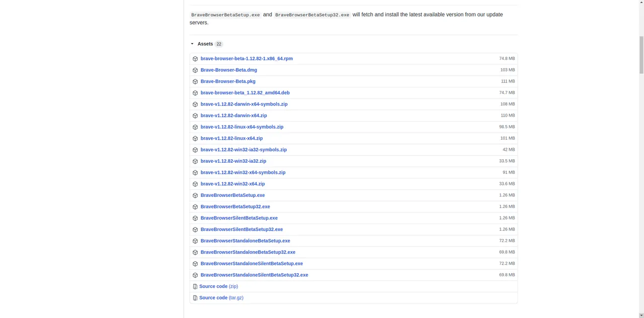Download brave-v1.12.82-win32-x64.zip
Image resolution: width=644 pixels, height=318 pixels.
[232, 184]
